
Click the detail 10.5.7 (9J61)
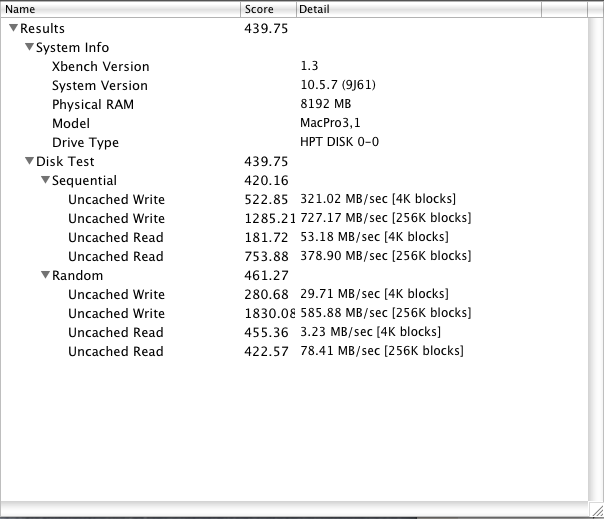338,85
